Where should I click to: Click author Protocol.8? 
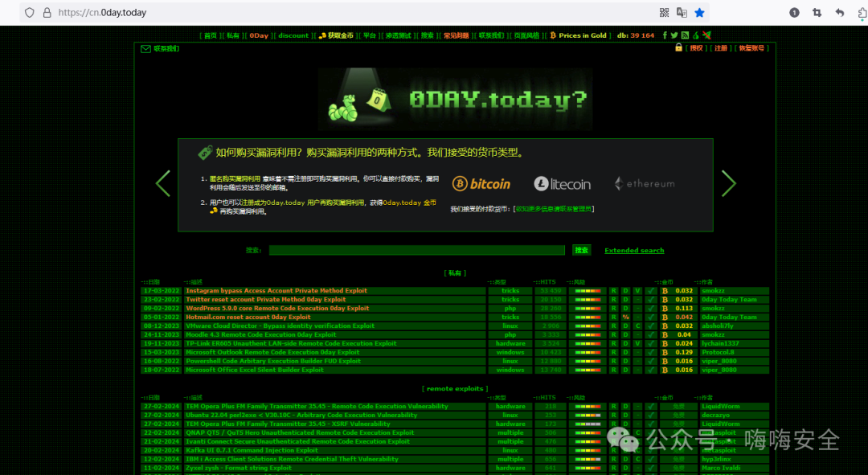point(718,353)
